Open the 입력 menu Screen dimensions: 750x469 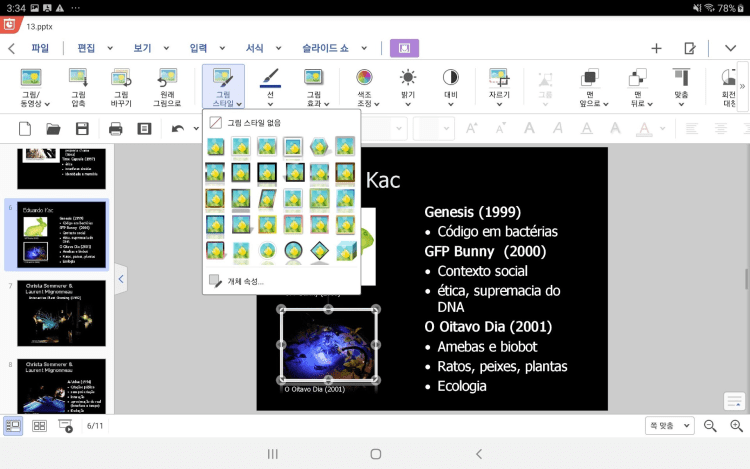198,48
